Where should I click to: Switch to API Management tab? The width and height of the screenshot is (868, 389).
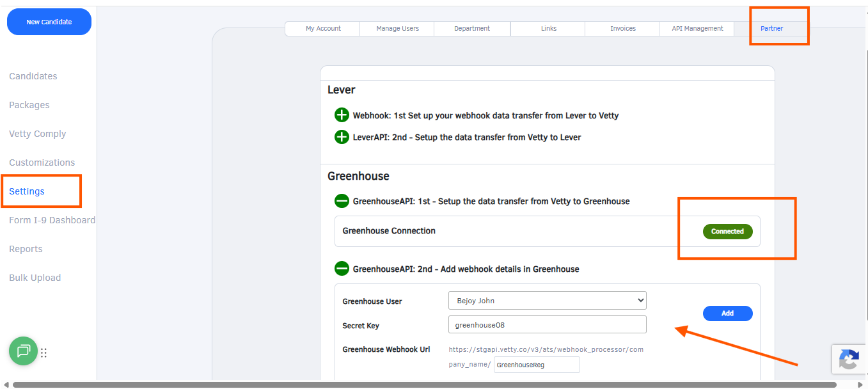tap(697, 29)
